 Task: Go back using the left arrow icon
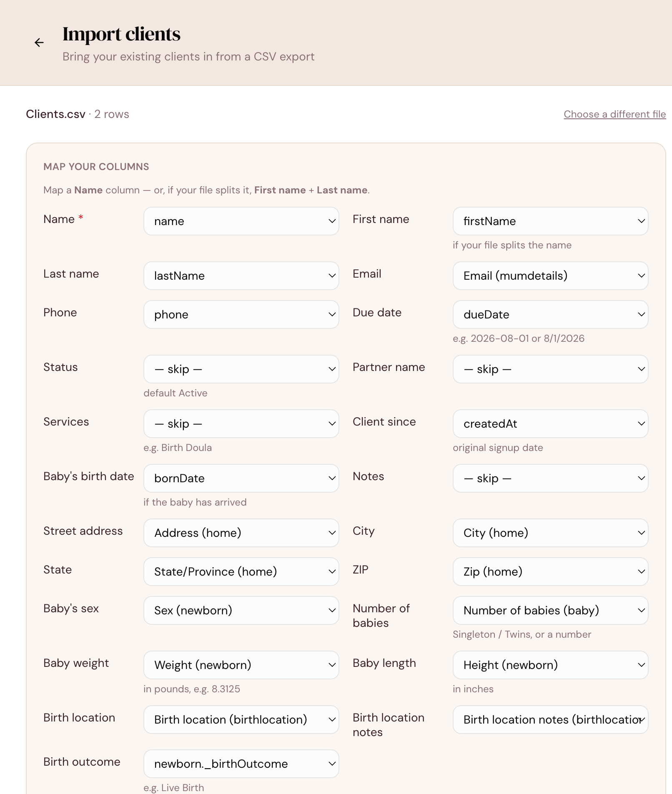click(x=39, y=43)
